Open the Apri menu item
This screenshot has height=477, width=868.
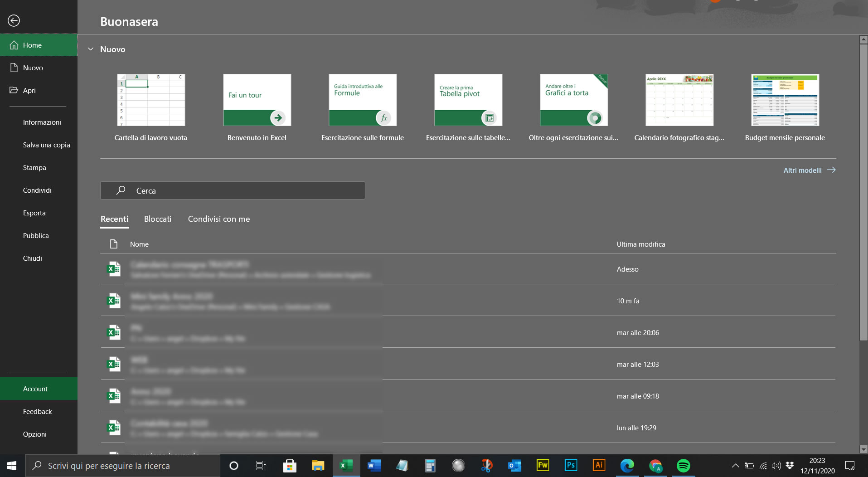coord(39,90)
